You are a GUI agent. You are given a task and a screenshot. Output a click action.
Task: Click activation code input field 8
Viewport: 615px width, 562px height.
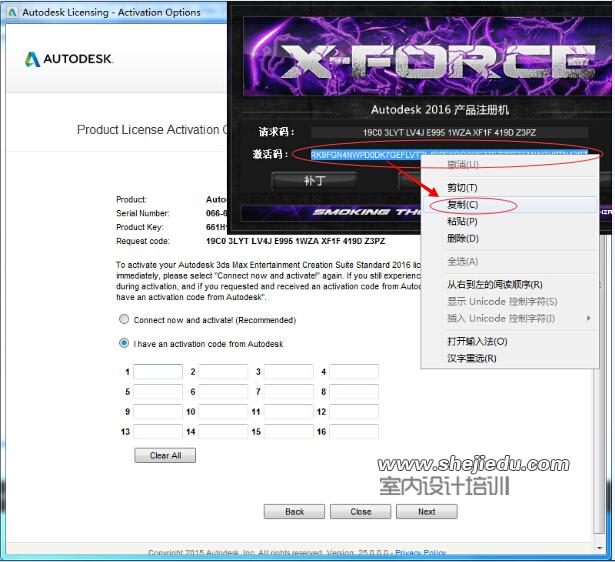pos(354,391)
